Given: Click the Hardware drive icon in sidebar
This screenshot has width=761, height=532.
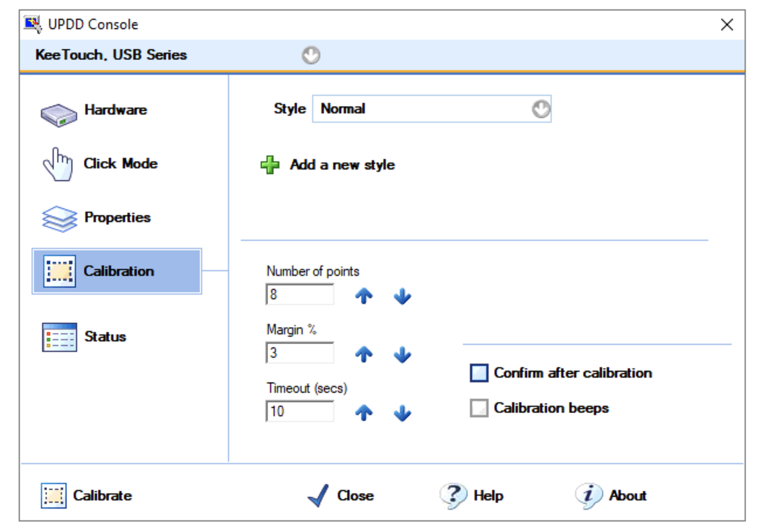Looking at the screenshot, I should click(58, 115).
